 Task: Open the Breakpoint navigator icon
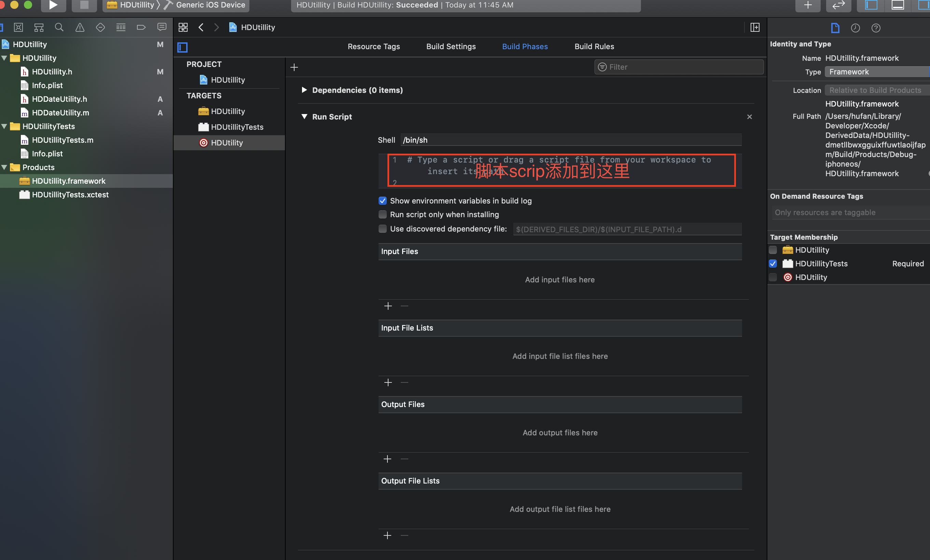pos(141,27)
